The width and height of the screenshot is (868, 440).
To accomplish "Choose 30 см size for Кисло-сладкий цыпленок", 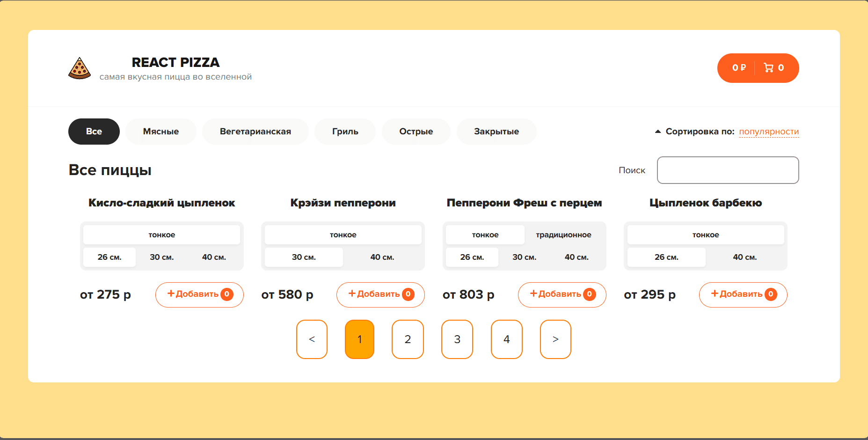I will pyautogui.click(x=161, y=257).
